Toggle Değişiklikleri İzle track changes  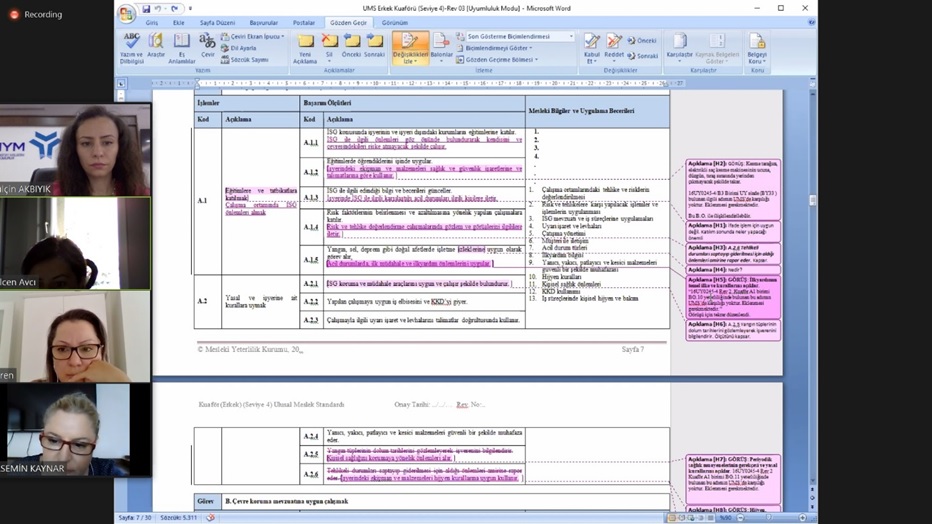[410, 48]
